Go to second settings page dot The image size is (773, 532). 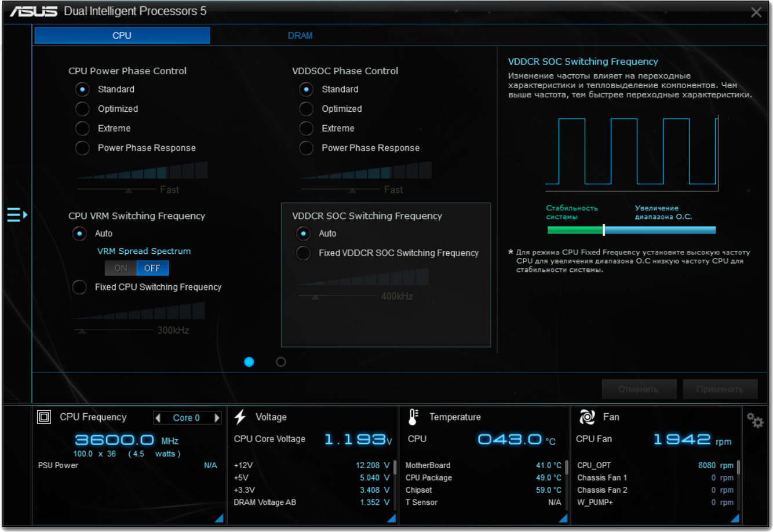281,362
